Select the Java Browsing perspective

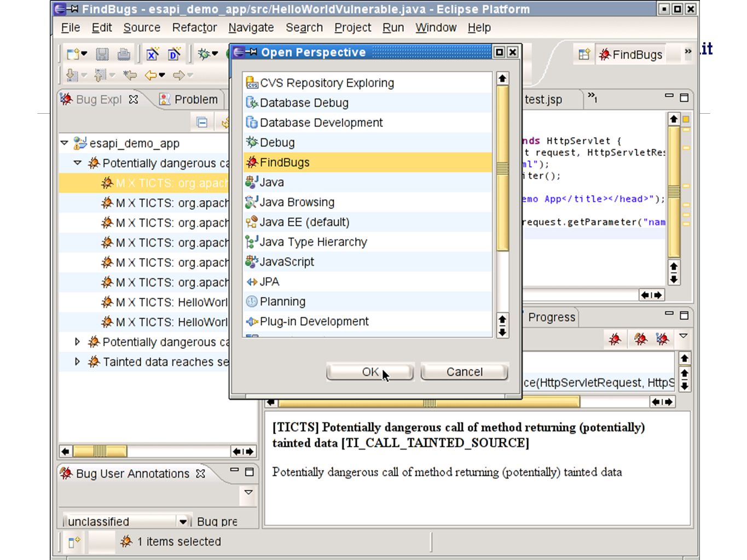367,202
